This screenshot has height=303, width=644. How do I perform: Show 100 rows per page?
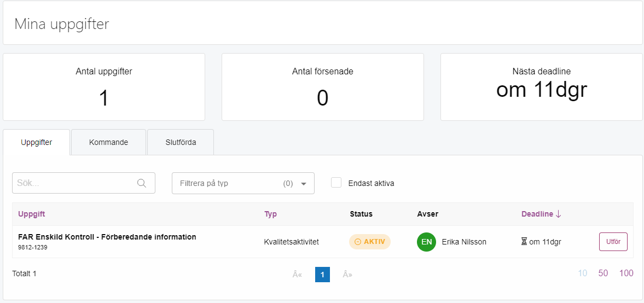[626, 273]
